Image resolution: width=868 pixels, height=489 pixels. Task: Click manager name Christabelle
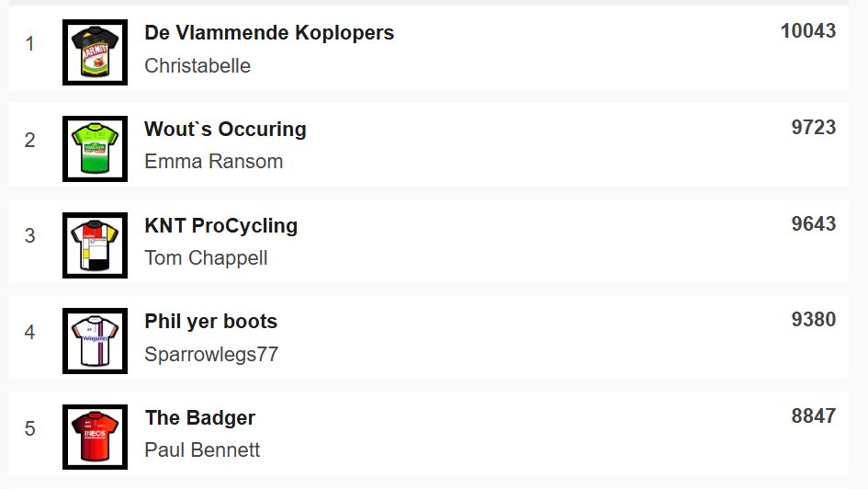tap(197, 65)
